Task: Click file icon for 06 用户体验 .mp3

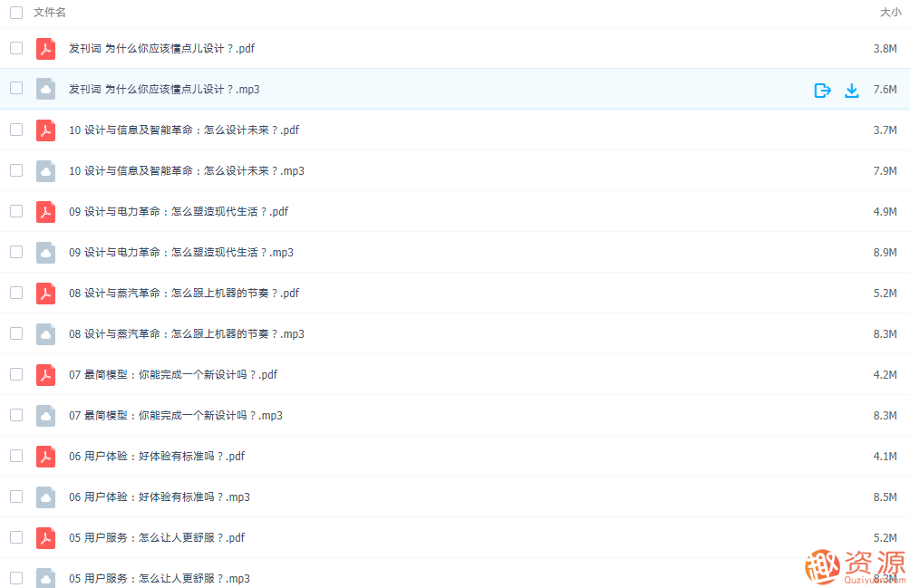Action: click(45, 497)
